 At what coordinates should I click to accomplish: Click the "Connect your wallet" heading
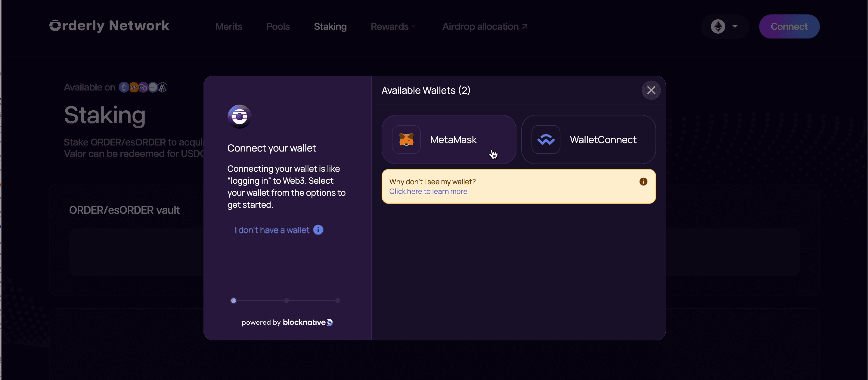coord(271,149)
